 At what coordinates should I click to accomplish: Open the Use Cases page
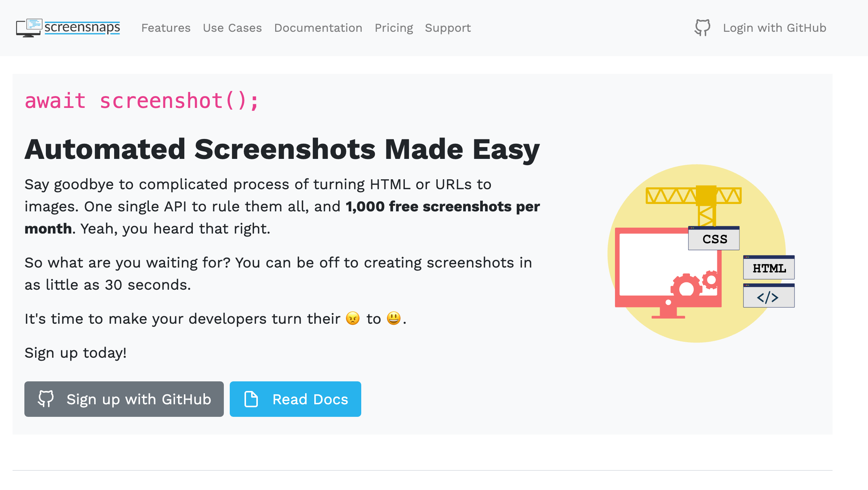point(232,28)
